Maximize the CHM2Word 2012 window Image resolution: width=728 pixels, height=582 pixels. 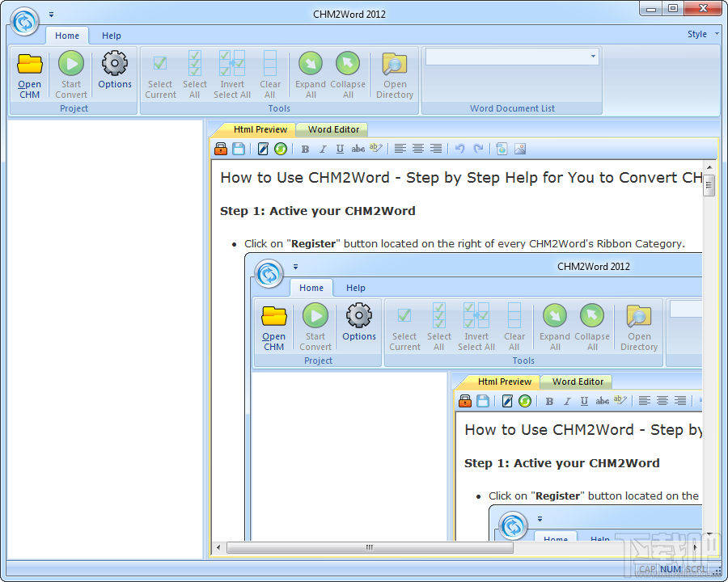pos(673,9)
